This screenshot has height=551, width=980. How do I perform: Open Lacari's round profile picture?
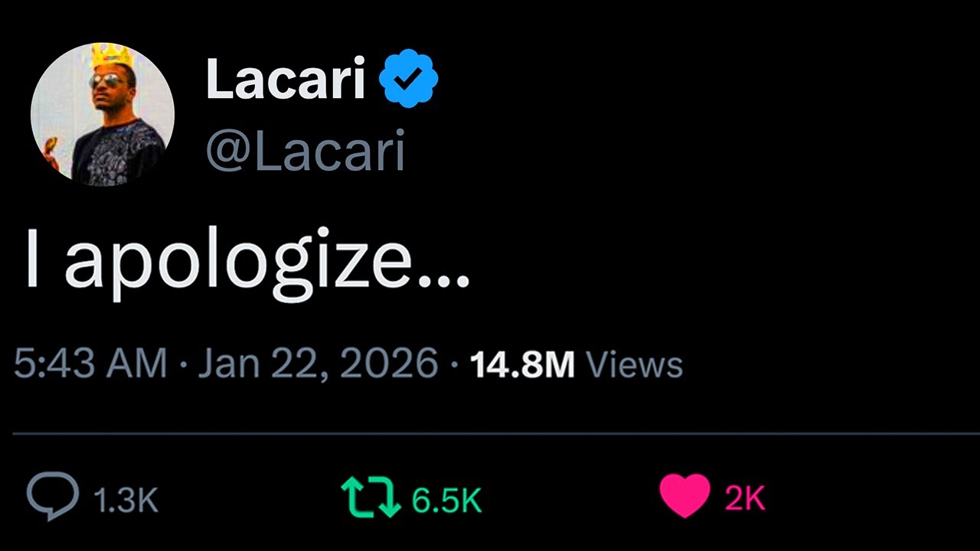(103, 115)
